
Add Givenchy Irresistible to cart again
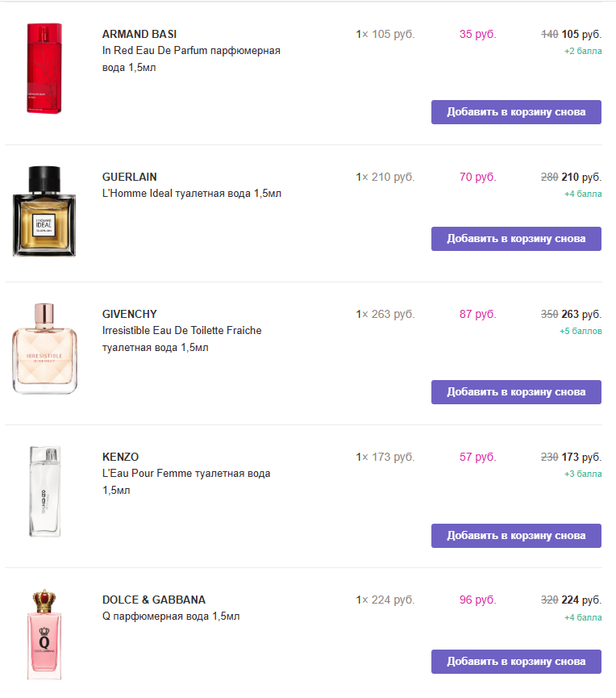click(x=516, y=392)
